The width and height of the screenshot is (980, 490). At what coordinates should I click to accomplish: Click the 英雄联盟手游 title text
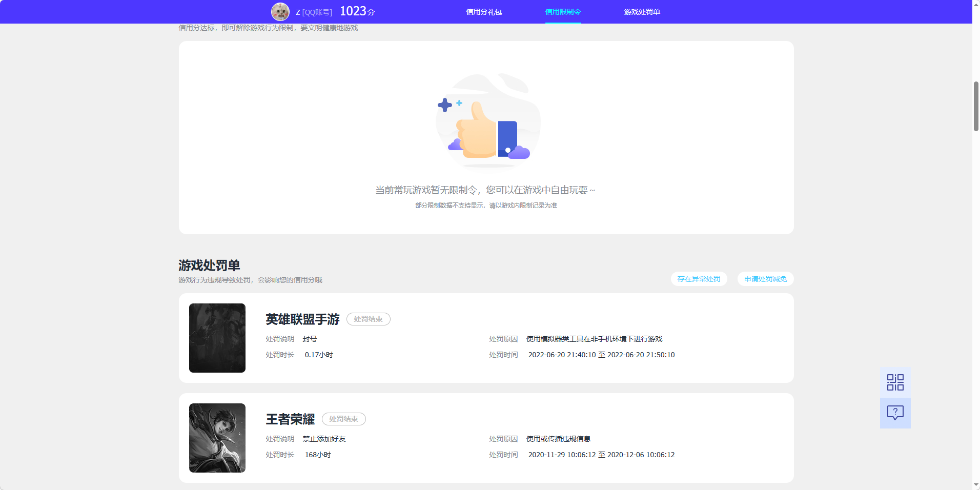tap(302, 319)
